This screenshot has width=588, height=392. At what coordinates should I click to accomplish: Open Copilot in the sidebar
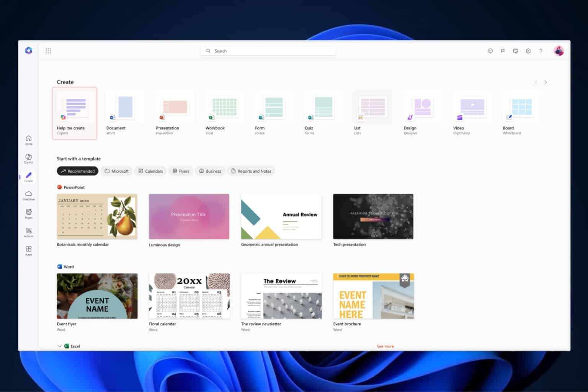tap(29, 158)
